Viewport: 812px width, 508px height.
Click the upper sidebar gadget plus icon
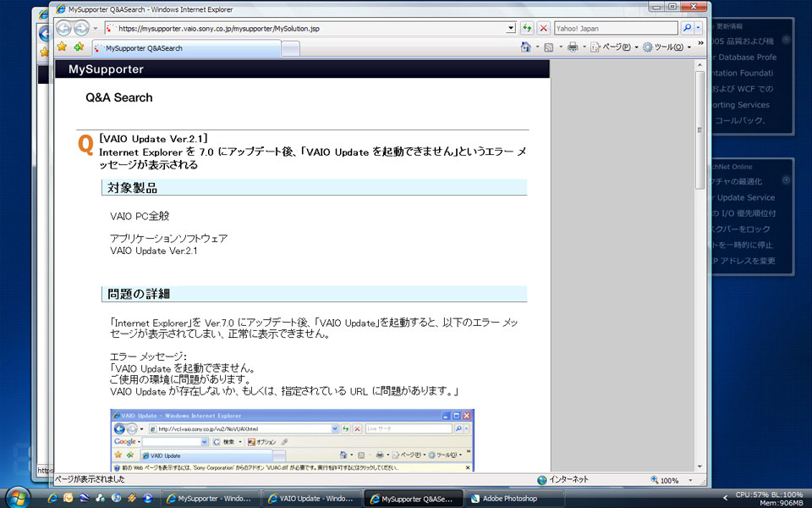click(x=786, y=40)
